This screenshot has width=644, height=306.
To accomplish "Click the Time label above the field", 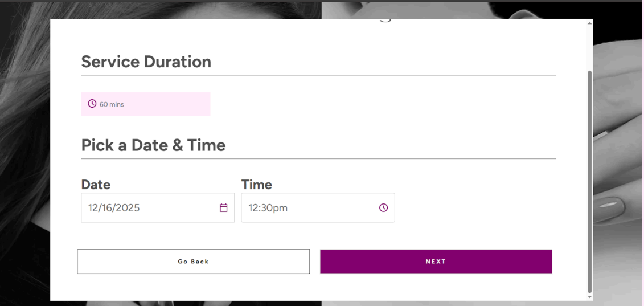I will coord(256,185).
